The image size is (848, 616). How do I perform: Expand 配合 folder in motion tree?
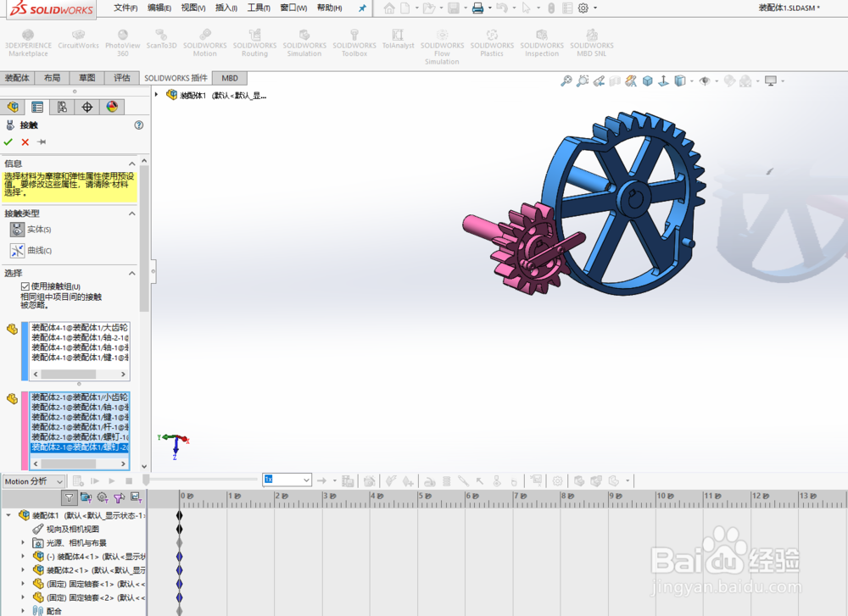[23, 611]
